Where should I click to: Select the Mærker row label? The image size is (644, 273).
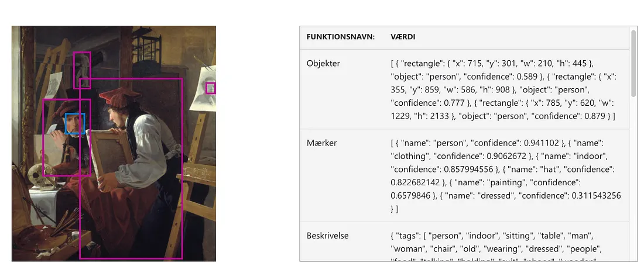tap(320, 143)
